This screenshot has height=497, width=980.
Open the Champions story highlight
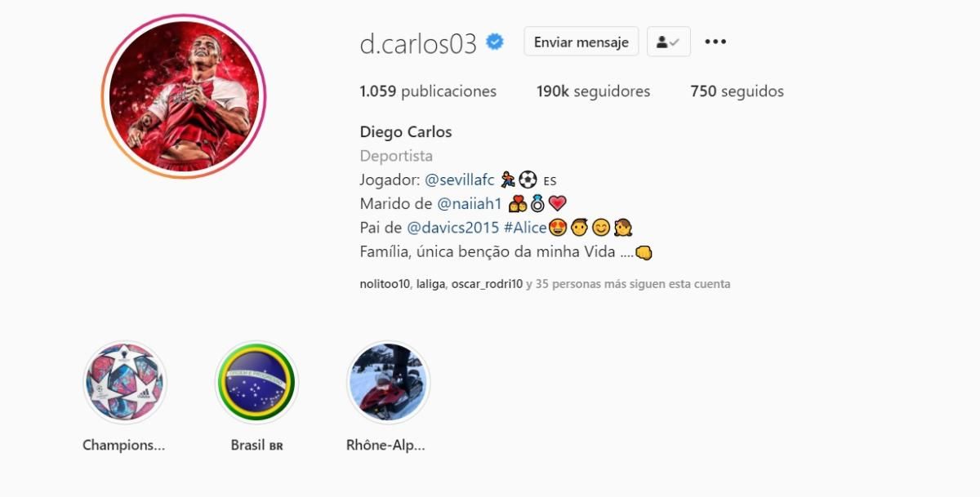(x=125, y=382)
